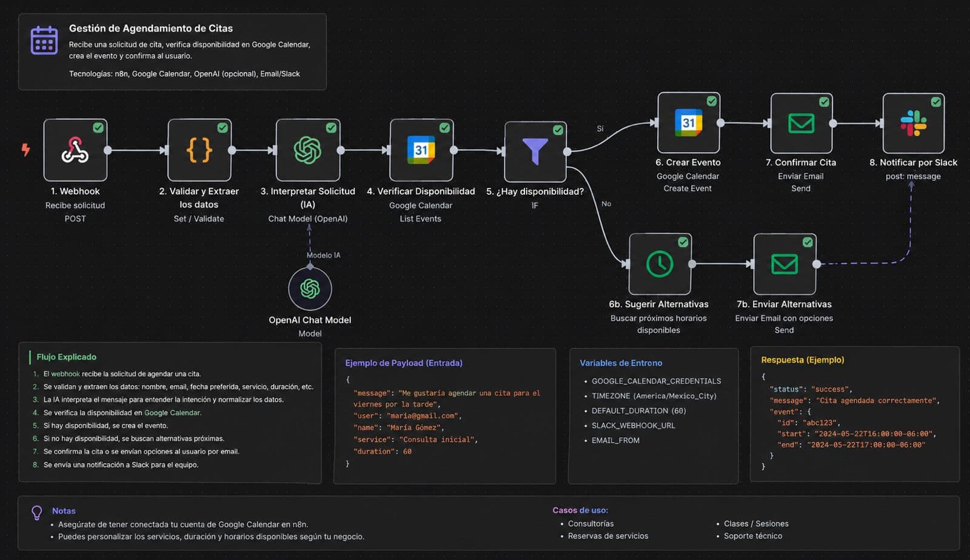970x560 pixels.
Task: Select 'SLACK_WEBHOOK_URL' variable entry
Action: click(x=634, y=425)
